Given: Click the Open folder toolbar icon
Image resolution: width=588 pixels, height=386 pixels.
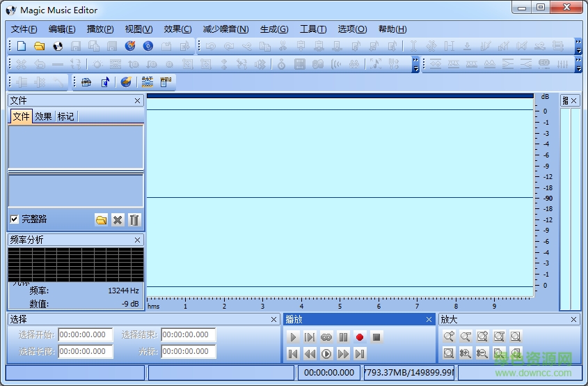Looking at the screenshot, I should [x=40, y=47].
